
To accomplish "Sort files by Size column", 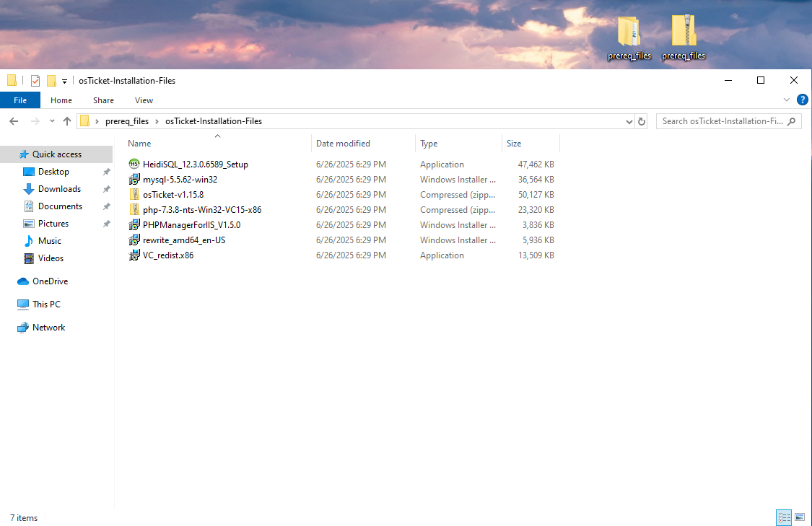I will pos(531,144).
